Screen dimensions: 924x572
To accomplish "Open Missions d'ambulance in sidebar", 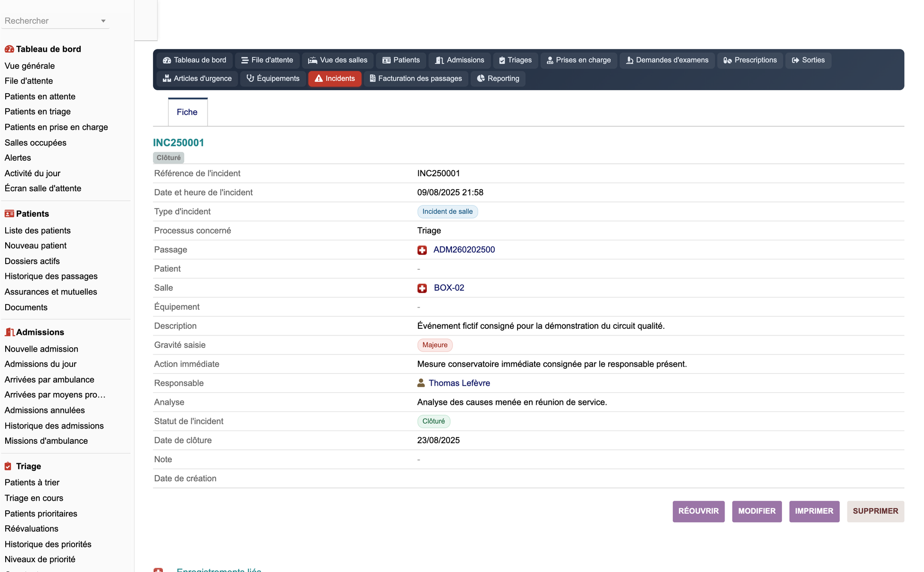I will point(46,441).
